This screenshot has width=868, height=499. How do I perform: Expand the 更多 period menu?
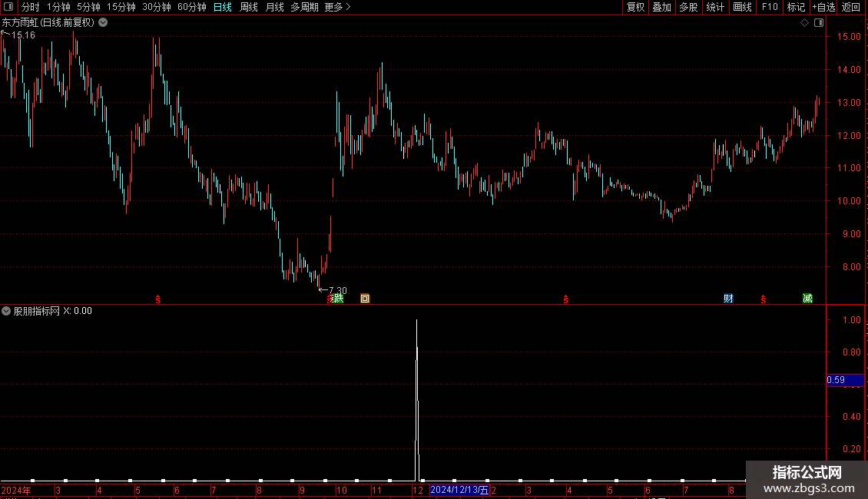pyautogui.click(x=337, y=7)
